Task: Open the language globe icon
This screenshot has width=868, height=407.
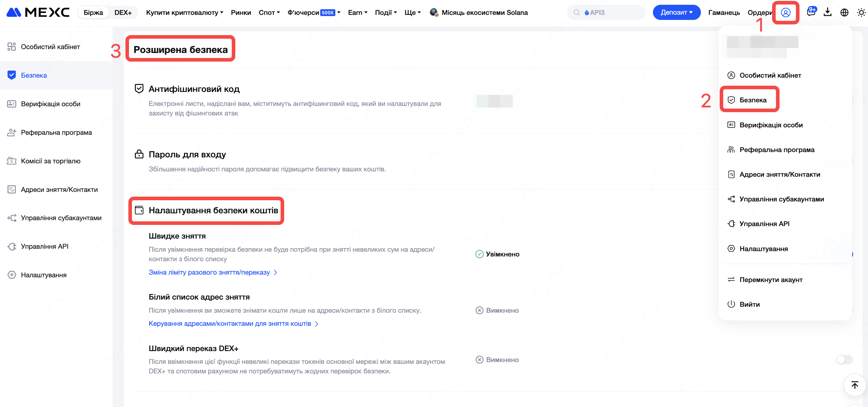Action: [x=844, y=12]
